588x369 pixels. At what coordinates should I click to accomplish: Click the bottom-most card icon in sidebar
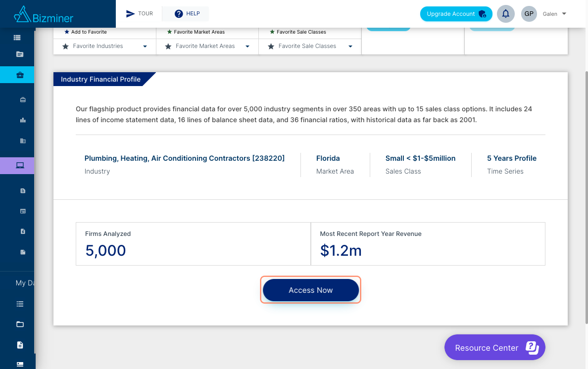pyautogui.click(x=20, y=364)
